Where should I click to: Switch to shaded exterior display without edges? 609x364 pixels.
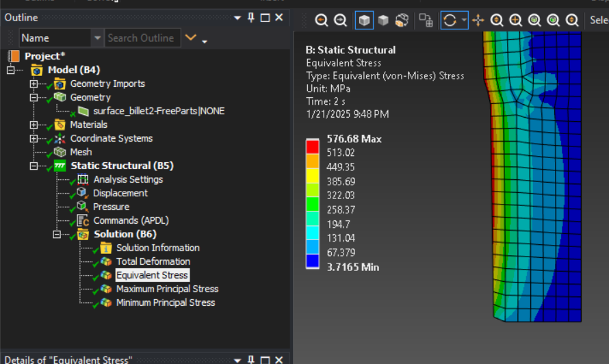pyautogui.click(x=383, y=21)
